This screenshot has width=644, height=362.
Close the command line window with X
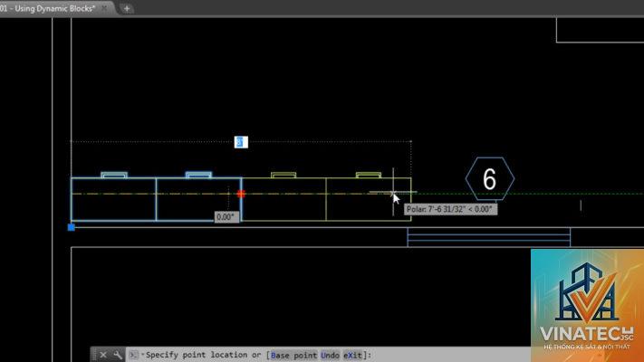coord(103,355)
